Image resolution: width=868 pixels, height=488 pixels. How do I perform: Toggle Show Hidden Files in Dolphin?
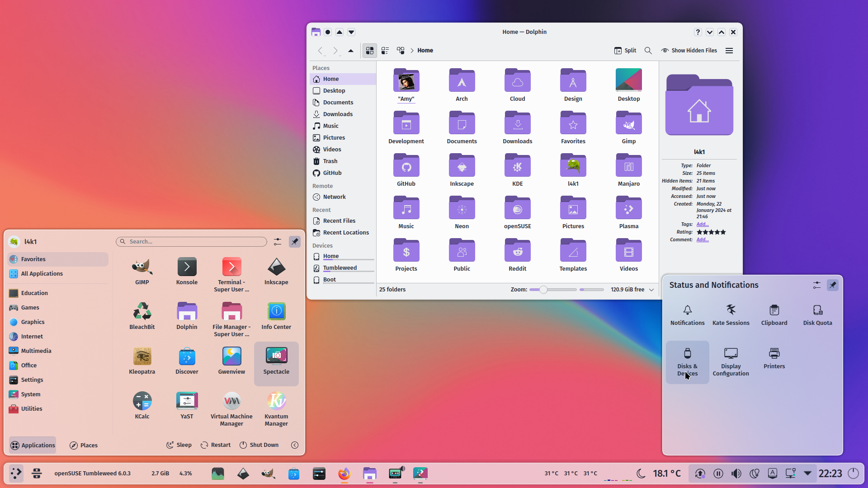click(x=689, y=51)
